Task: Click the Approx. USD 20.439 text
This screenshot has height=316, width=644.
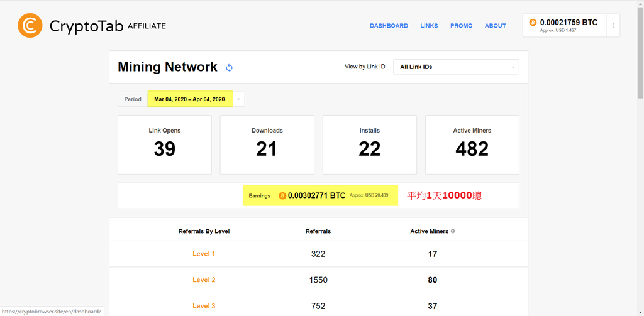Action: pyautogui.click(x=369, y=196)
